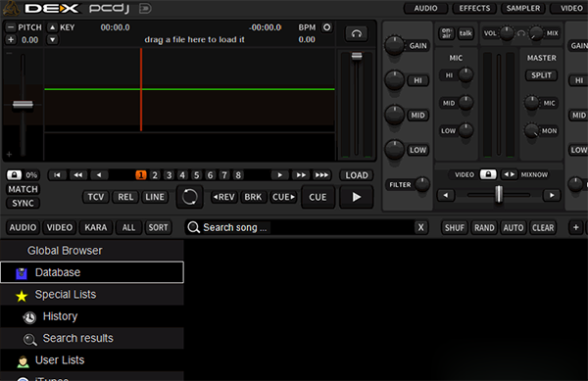Click the SORT button

tap(158, 227)
